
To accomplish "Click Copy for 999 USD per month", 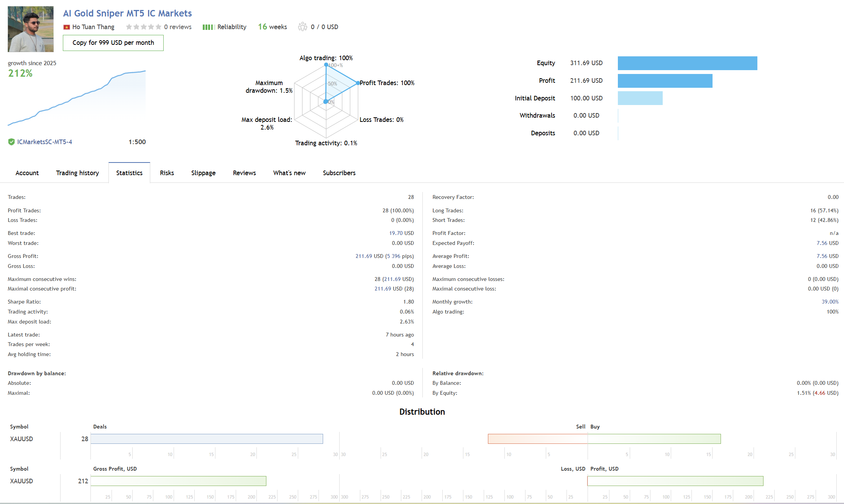I will coord(113,43).
